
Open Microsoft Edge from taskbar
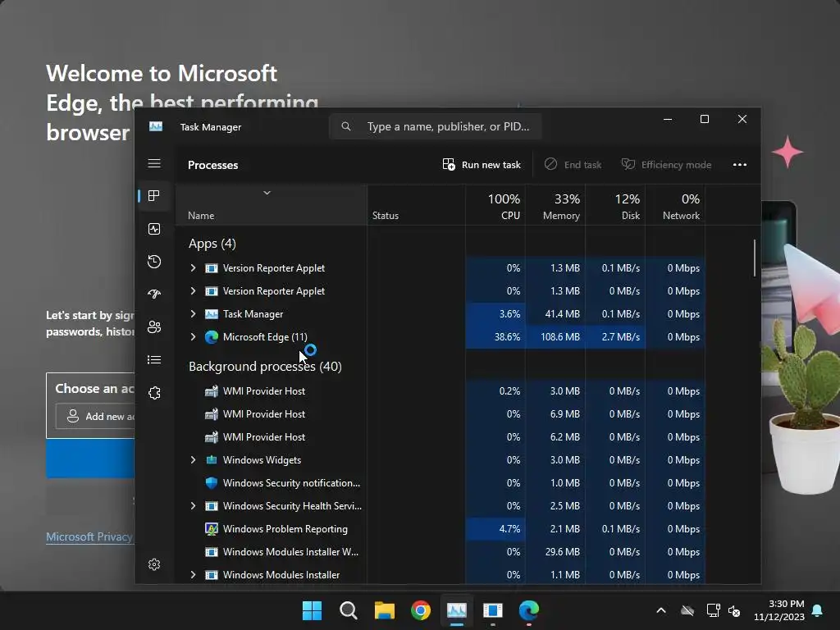(529, 610)
